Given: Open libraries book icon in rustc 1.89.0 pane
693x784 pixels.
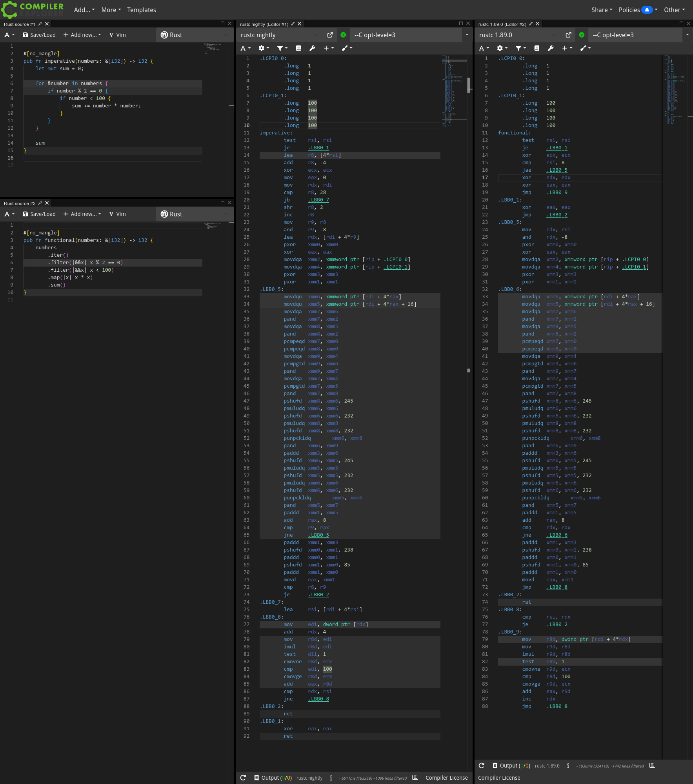Looking at the screenshot, I should tap(537, 48).
